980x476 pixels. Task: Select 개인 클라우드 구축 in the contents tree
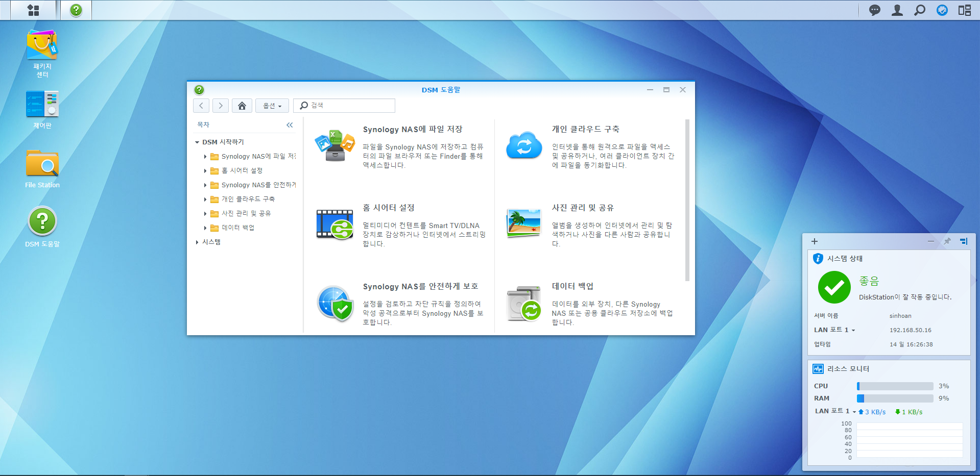pyautogui.click(x=248, y=199)
